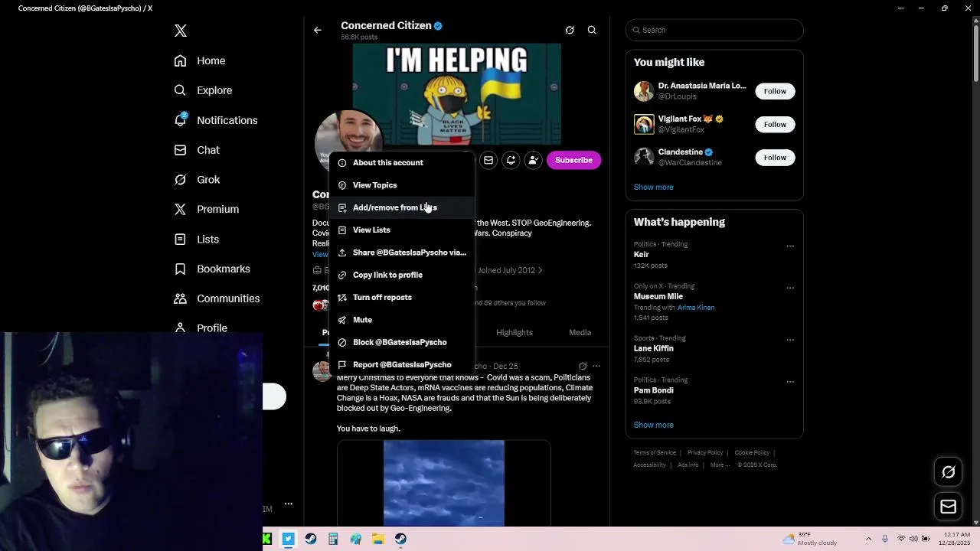Go to Home in the sidebar
The image size is (980, 551).
click(x=200, y=60)
